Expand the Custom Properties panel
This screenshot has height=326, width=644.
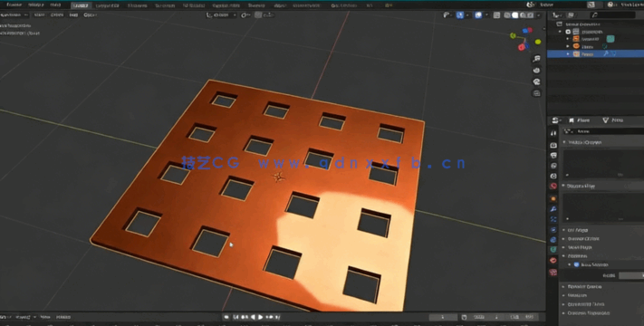(588, 312)
